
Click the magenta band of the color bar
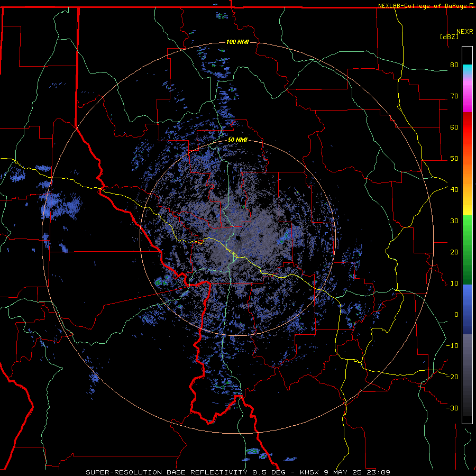[467, 96]
